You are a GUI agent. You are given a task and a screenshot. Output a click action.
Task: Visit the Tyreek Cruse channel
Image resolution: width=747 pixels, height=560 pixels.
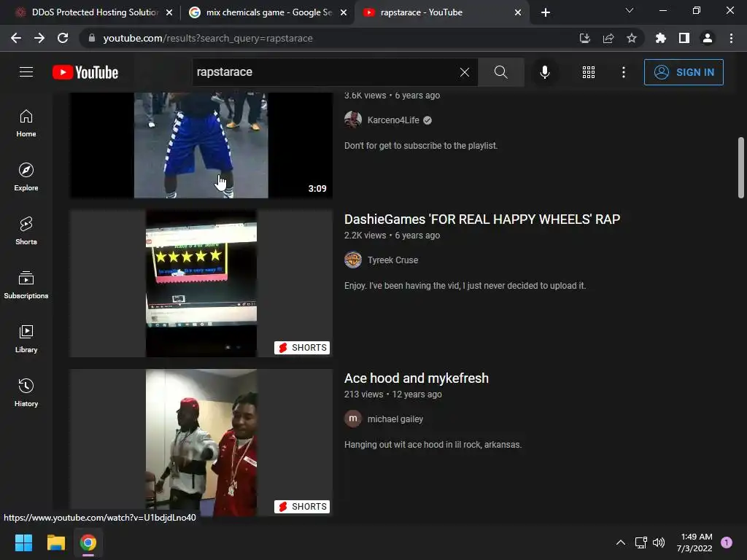click(392, 260)
